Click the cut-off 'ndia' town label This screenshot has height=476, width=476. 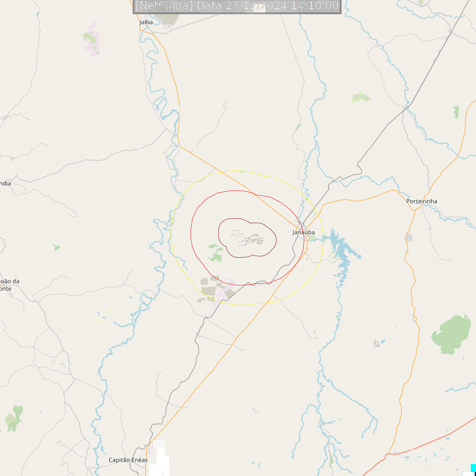coord(5,184)
